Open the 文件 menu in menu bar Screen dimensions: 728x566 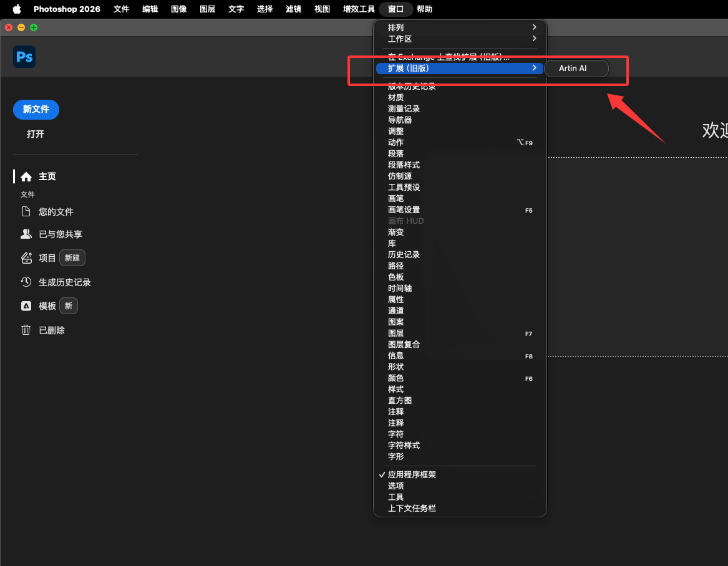tap(121, 9)
